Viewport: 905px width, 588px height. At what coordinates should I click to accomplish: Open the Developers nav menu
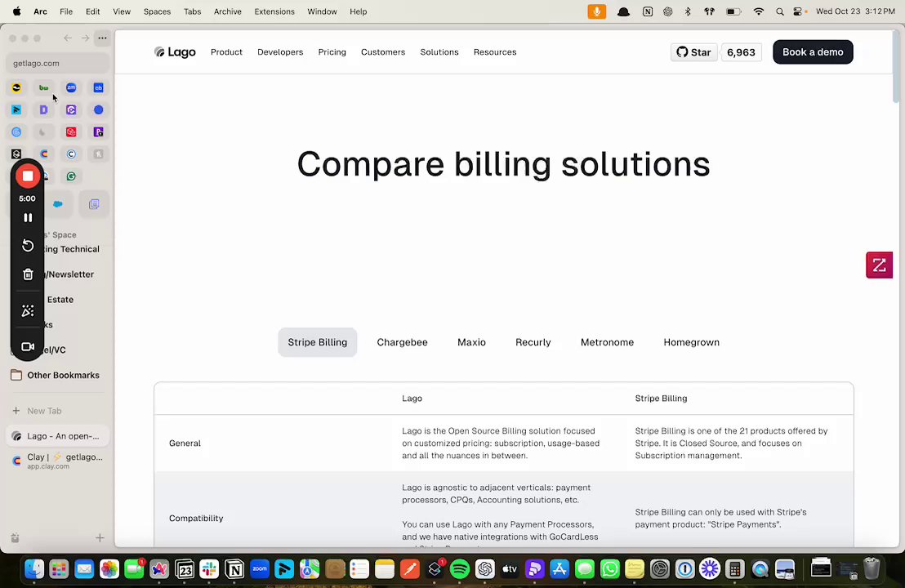click(x=280, y=52)
